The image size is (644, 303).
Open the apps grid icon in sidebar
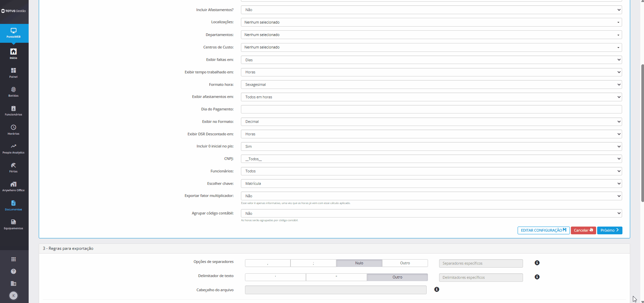13,259
